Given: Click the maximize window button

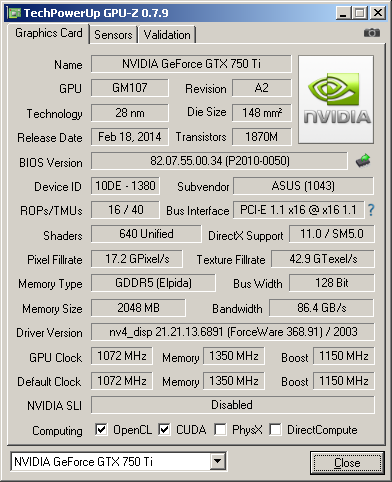Looking at the screenshot, I should (360, 13).
